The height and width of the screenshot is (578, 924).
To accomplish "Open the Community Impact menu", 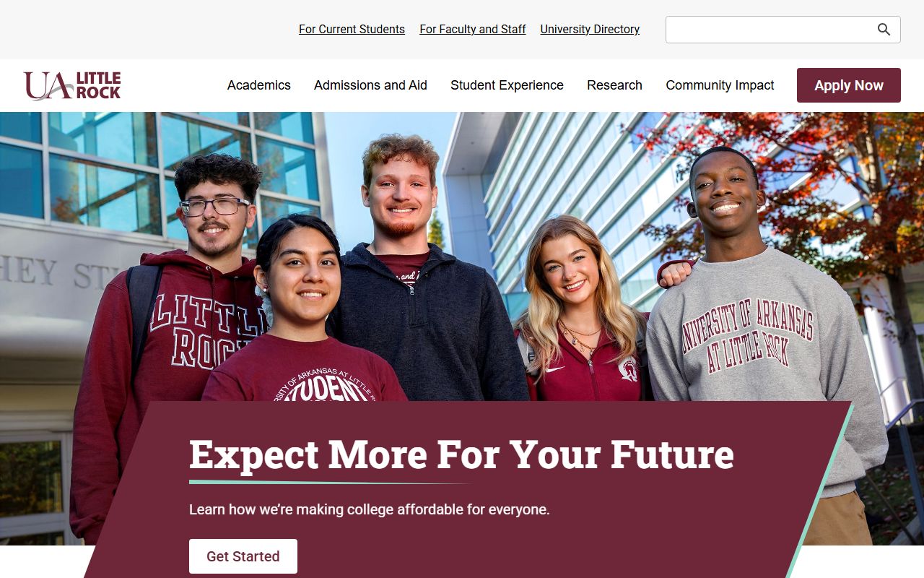I will [720, 85].
